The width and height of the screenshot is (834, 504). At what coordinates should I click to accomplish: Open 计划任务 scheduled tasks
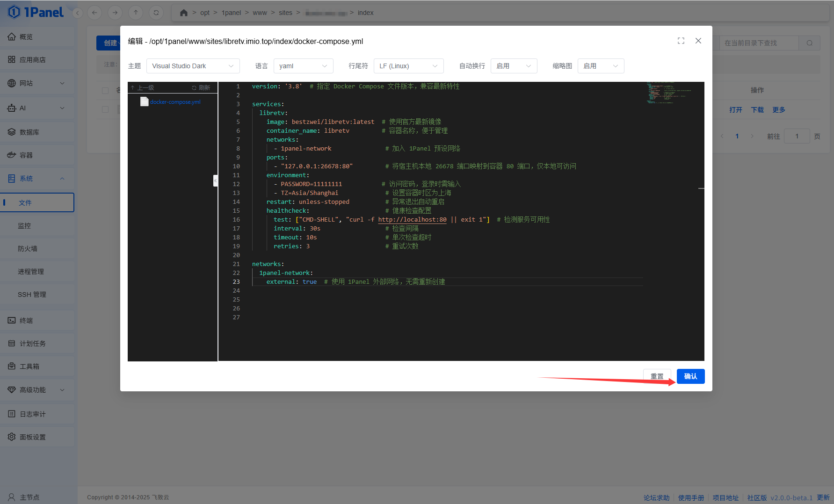(37, 344)
